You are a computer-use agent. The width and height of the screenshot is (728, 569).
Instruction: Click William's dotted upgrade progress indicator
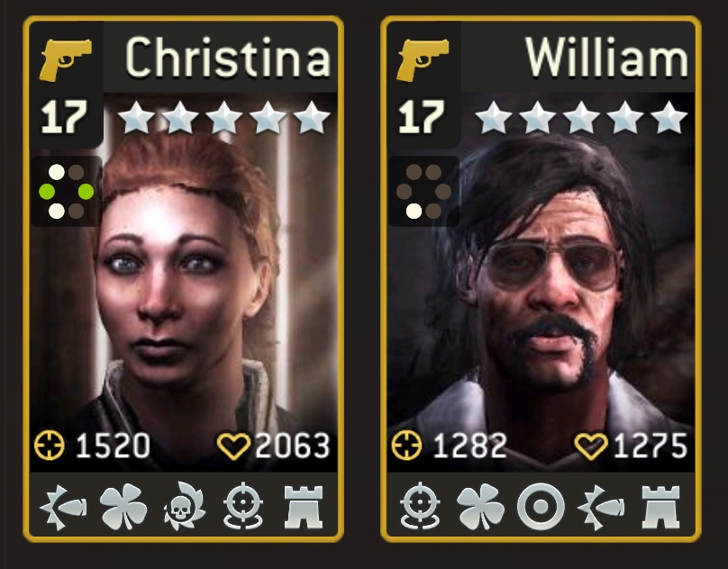click(x=423, y=191)
